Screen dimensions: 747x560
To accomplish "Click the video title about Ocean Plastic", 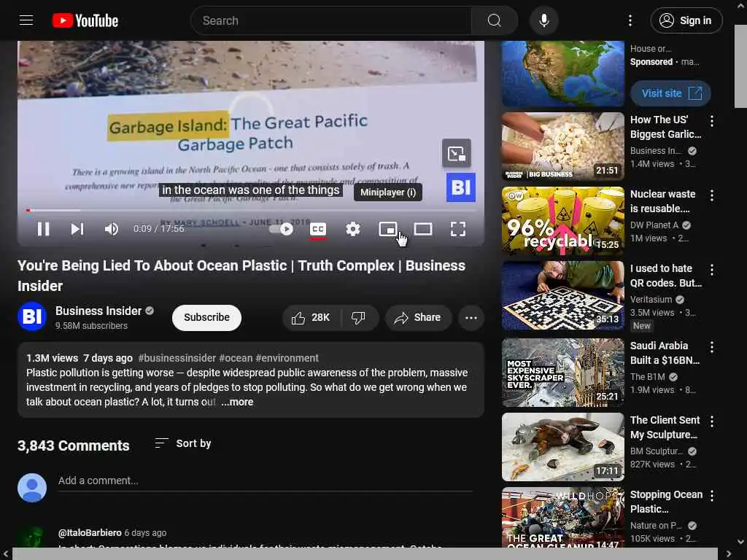I will tap(241, 276).
